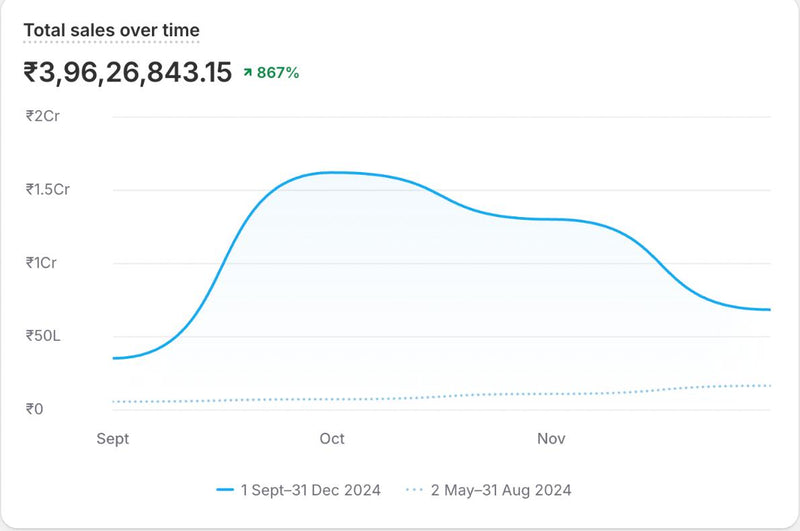Click the ₹50L y-axis label

pos(44,336)
